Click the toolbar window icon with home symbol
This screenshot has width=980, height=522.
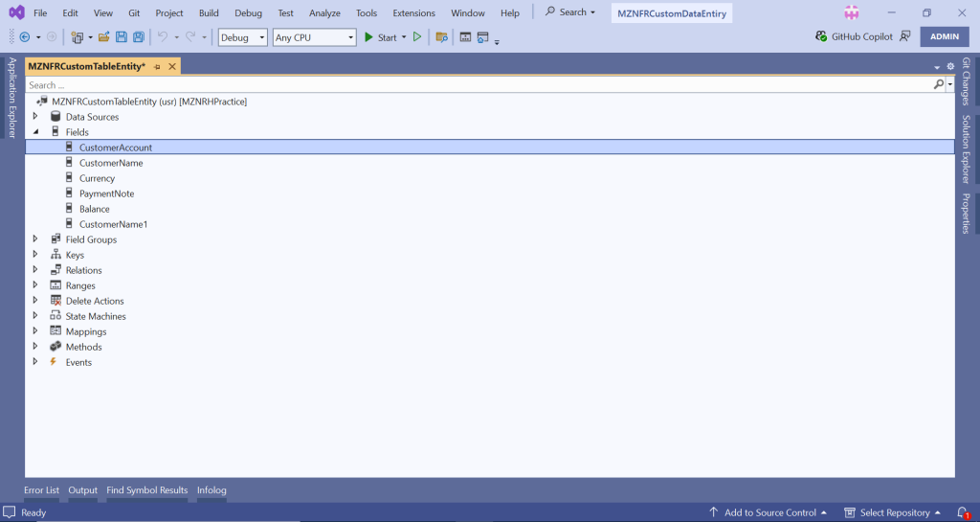[x=482, y=37]
